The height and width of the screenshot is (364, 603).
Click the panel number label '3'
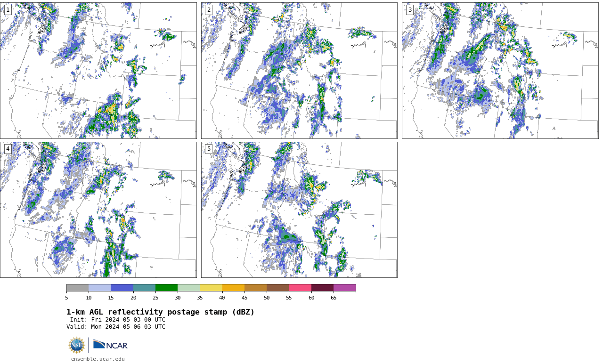click(x=409, y=10)
